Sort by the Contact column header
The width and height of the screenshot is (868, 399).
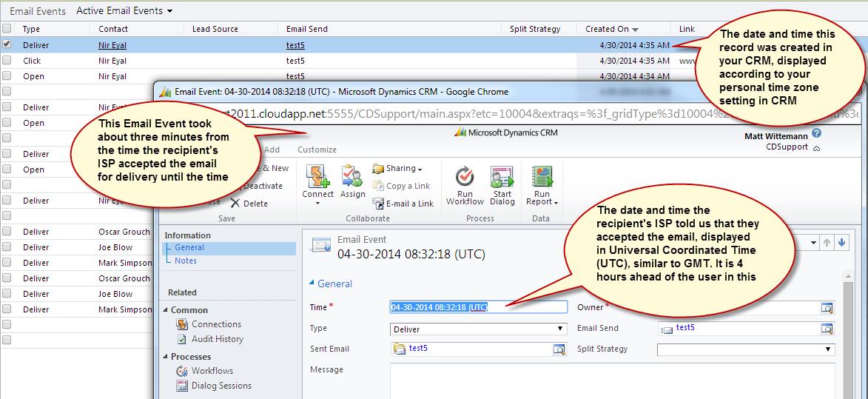point(113,29)
